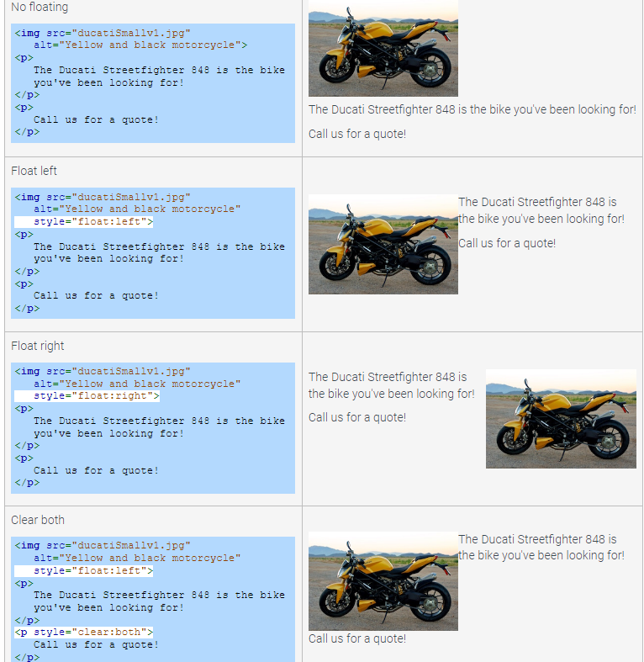Viewport: 644px width, 662px height.
Task: Click the alt attribute line in Float right code
Action: point(137,384)
